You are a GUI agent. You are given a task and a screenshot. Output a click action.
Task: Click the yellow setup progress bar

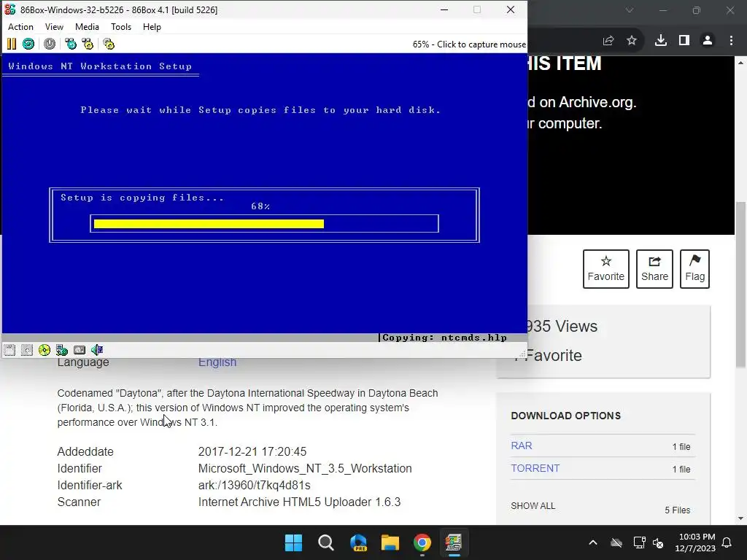pos(209,224)
